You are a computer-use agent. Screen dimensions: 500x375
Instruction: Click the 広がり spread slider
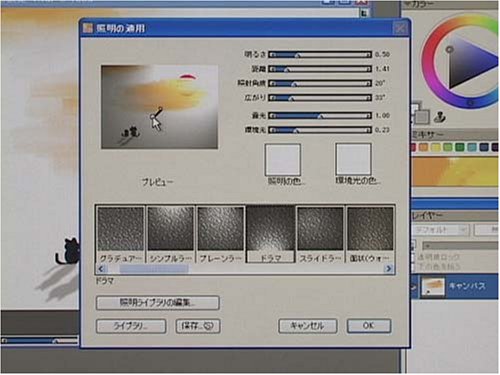(320, 98)
